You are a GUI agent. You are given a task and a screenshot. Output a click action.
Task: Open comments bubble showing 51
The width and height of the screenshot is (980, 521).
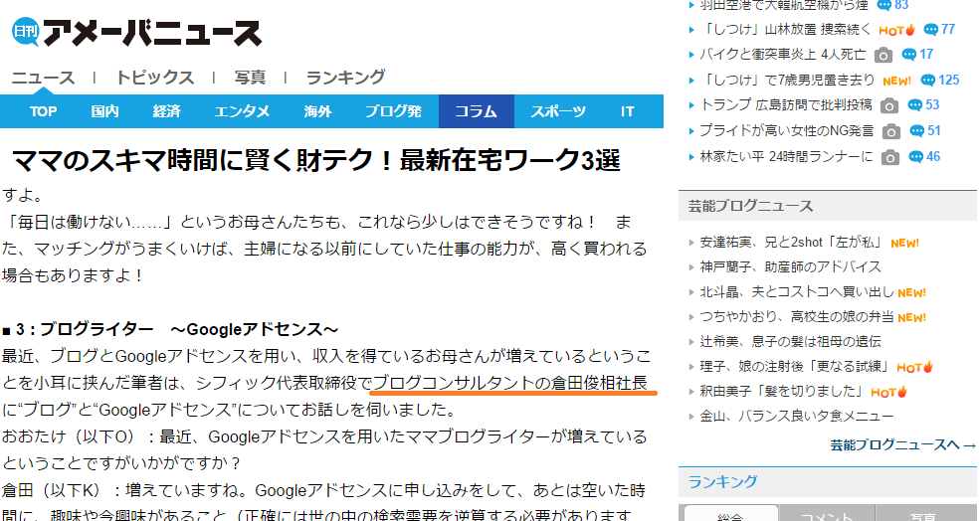pyautogui.click(x=925, y=130)
